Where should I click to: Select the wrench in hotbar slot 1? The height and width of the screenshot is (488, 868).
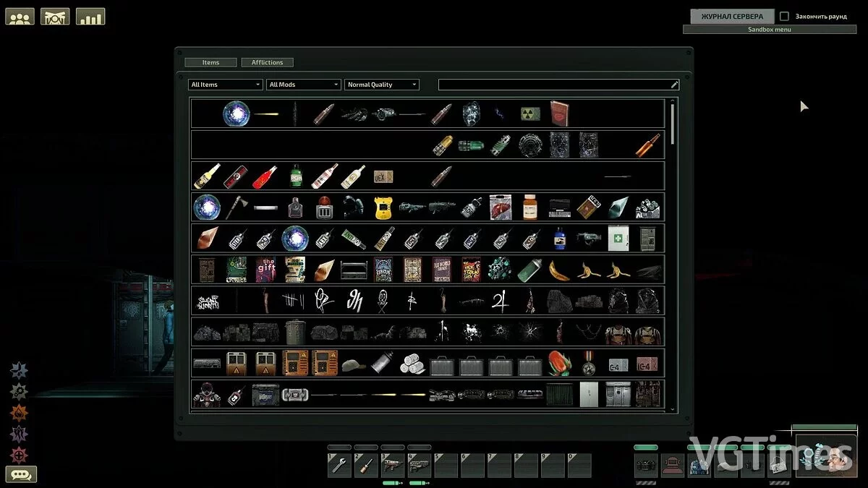pos(339,465)
